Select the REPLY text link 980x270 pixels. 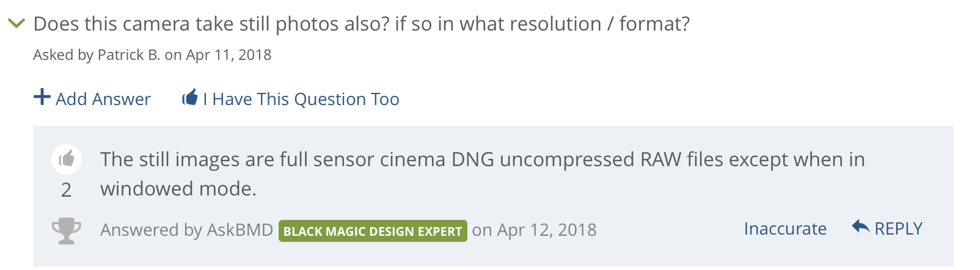(898, 228)
